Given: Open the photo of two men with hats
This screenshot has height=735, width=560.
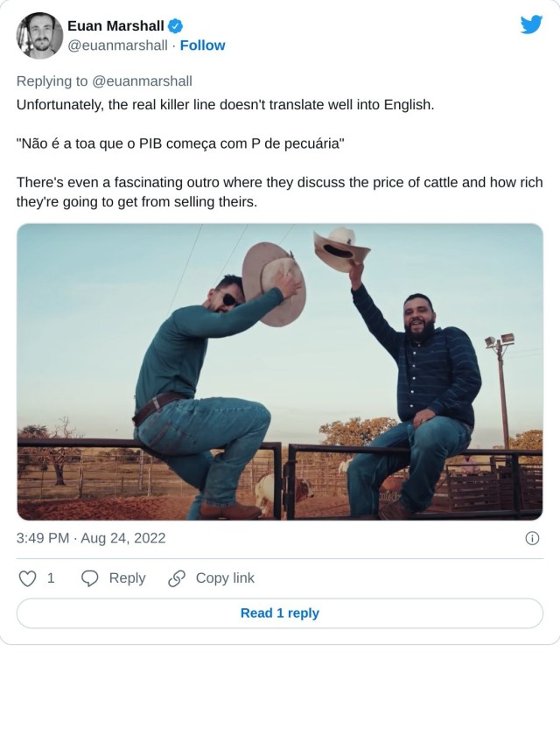Looking at the screenshot, I should pyautogui.click(x=279, y=371).
